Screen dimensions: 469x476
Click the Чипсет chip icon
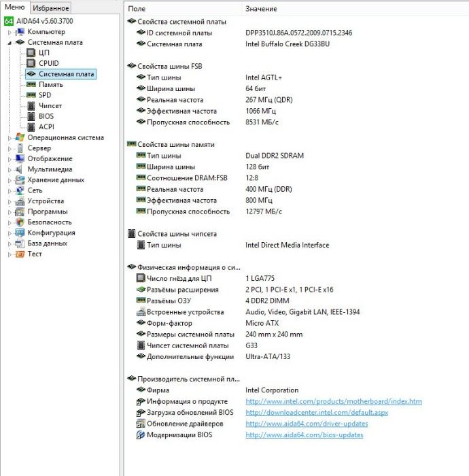point(31,105)
